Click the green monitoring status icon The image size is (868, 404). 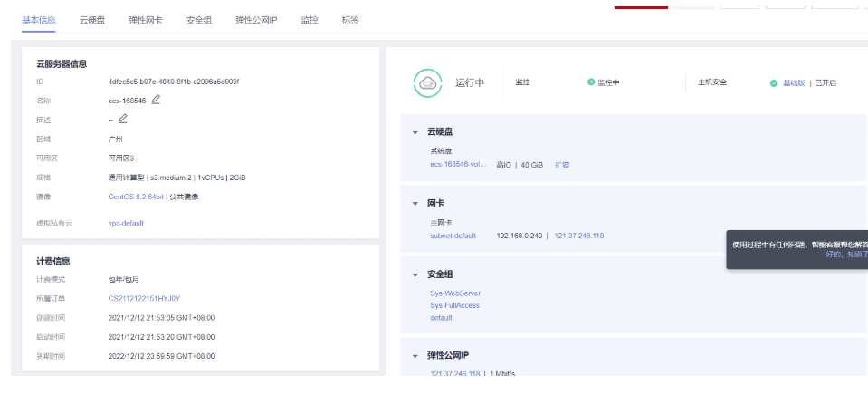[591, 82]
